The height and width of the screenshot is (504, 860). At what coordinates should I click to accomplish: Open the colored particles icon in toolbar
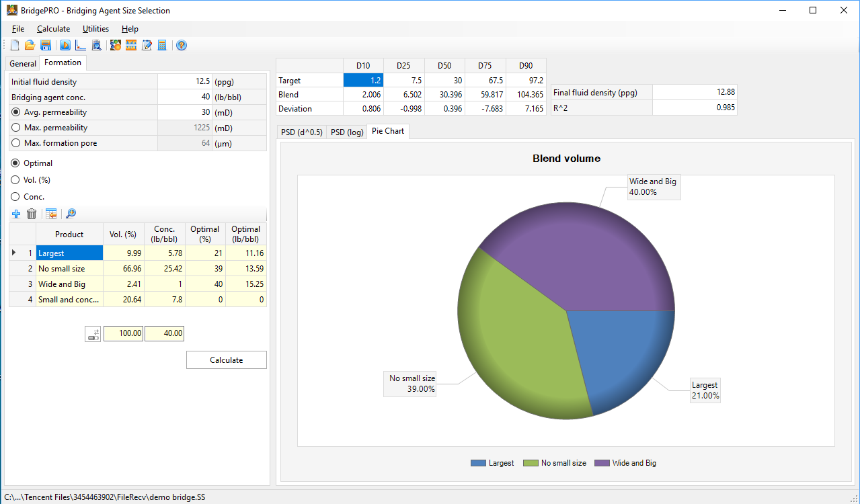(116, 45)
